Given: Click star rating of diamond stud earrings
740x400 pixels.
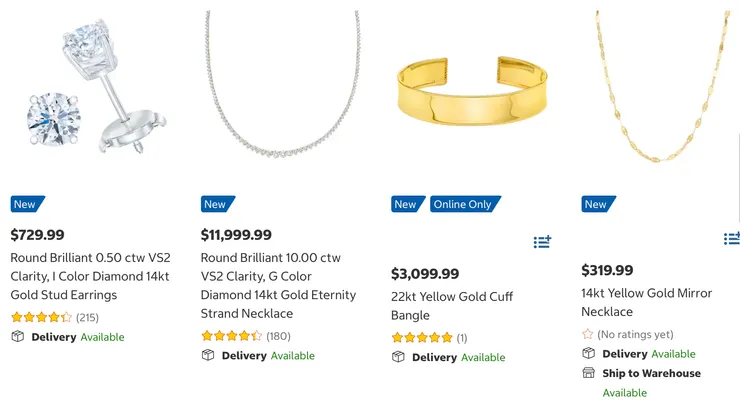Looking at the screenshot, I should point(41,317).
